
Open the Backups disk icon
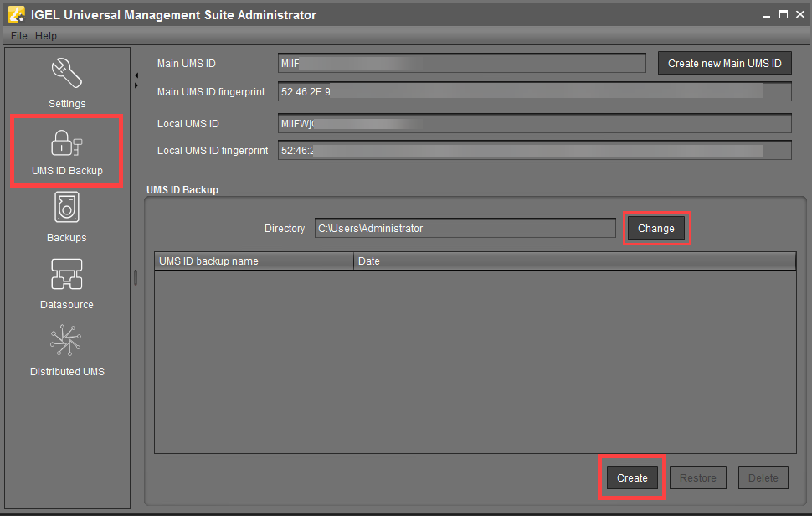click(x=66, y=209)
